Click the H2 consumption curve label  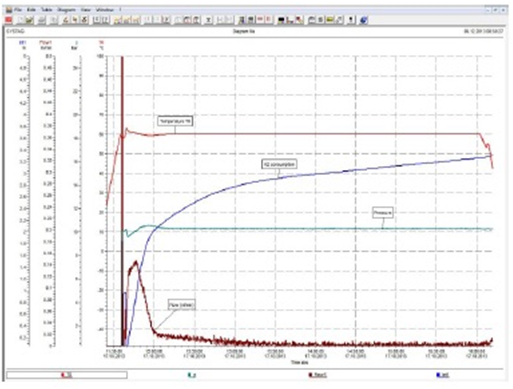coord(279,164)
